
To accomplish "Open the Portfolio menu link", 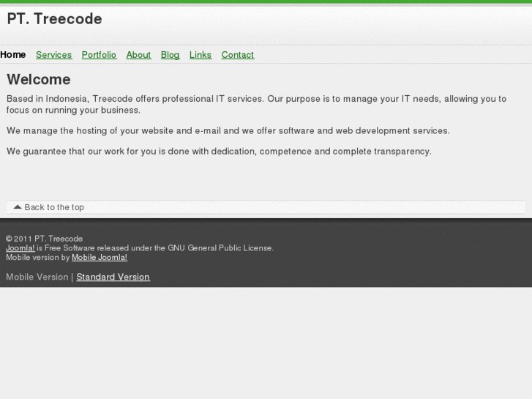I will coord(99,55).
